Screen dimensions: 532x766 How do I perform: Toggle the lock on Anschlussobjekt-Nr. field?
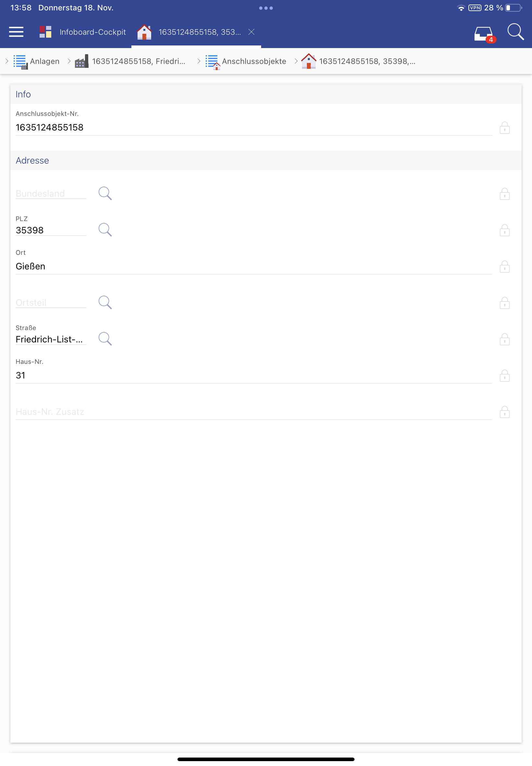504,128
